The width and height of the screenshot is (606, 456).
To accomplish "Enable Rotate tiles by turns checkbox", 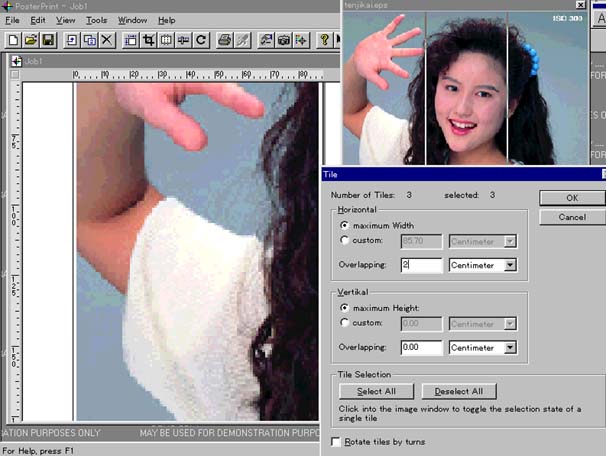I will (x=336, y=441).
